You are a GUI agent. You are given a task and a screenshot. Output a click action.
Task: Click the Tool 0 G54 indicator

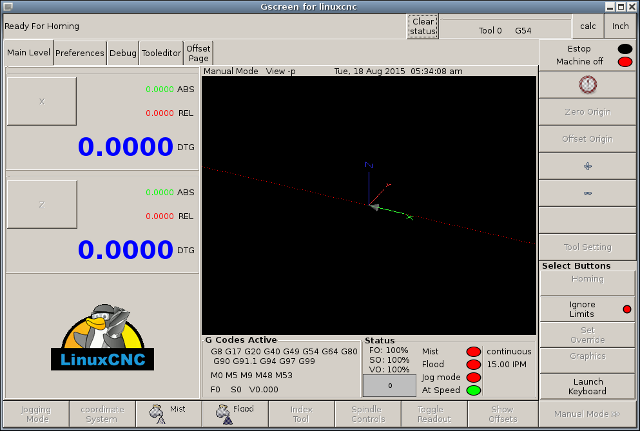pyautogui.click(x=505, y=31)
